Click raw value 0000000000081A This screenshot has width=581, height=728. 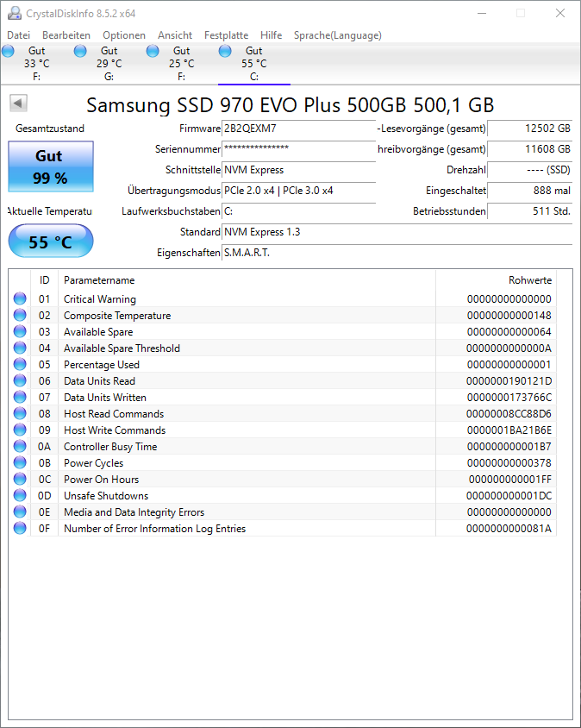pos(509,529)
